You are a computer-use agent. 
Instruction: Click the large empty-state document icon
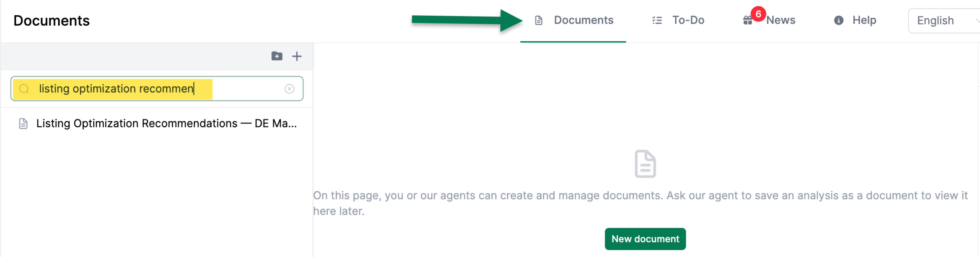645,164
